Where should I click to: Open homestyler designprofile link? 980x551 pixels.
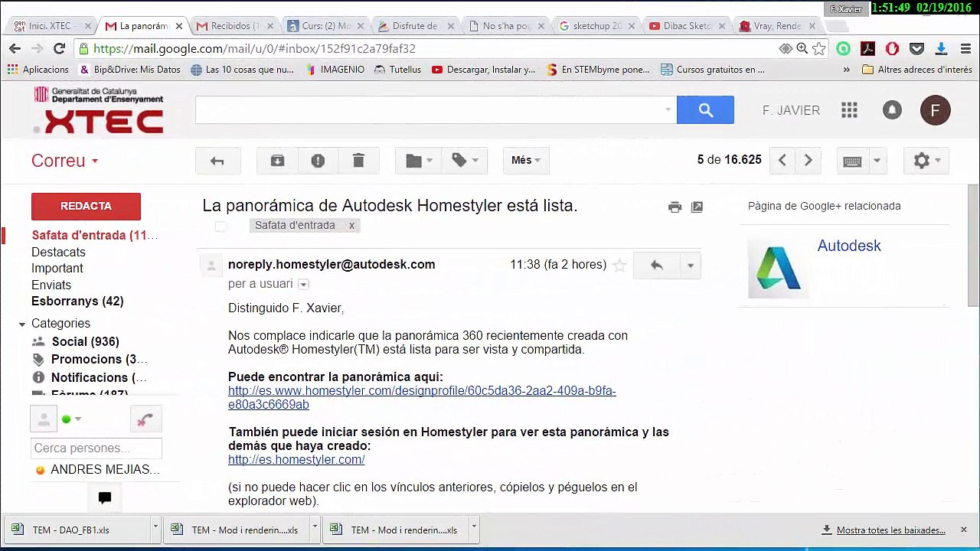pyautogui.click(x=422, y=397)
